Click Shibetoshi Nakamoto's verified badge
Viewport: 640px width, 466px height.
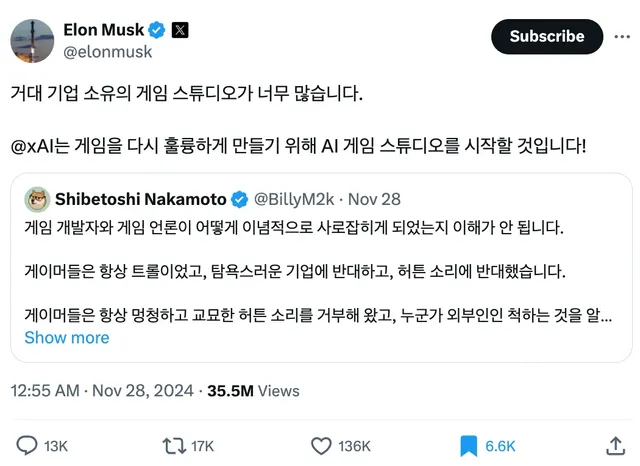241,198
